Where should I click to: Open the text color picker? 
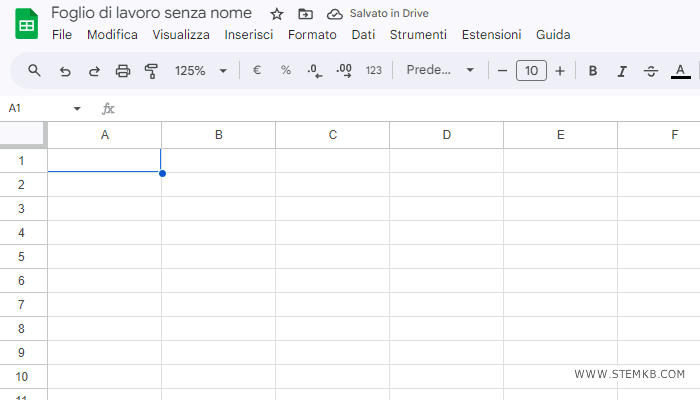click(681, 71)
